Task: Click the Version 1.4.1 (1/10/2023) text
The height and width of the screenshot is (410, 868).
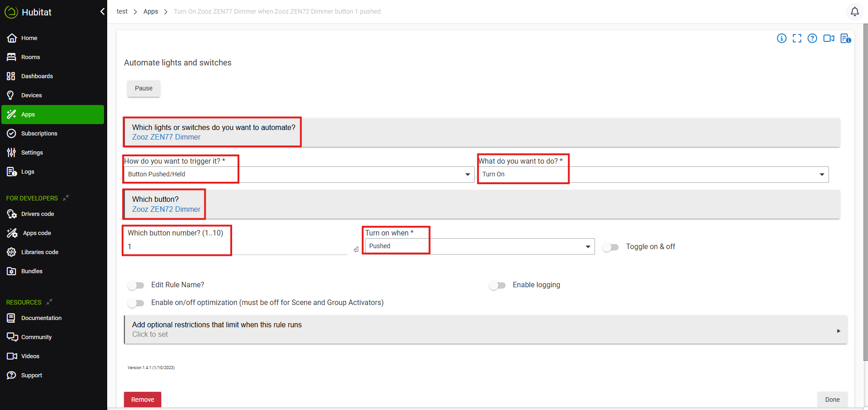Action: click(x=151, y=368)
